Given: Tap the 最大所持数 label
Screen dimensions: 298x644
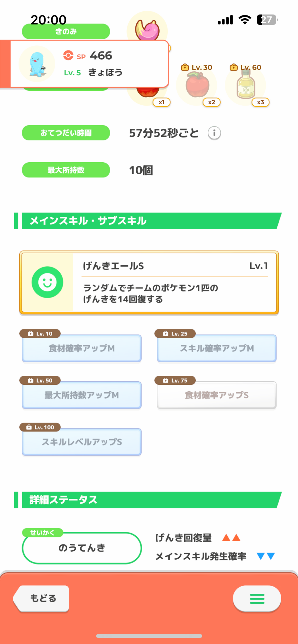Looking at the screenshot, I should point(66,170).
